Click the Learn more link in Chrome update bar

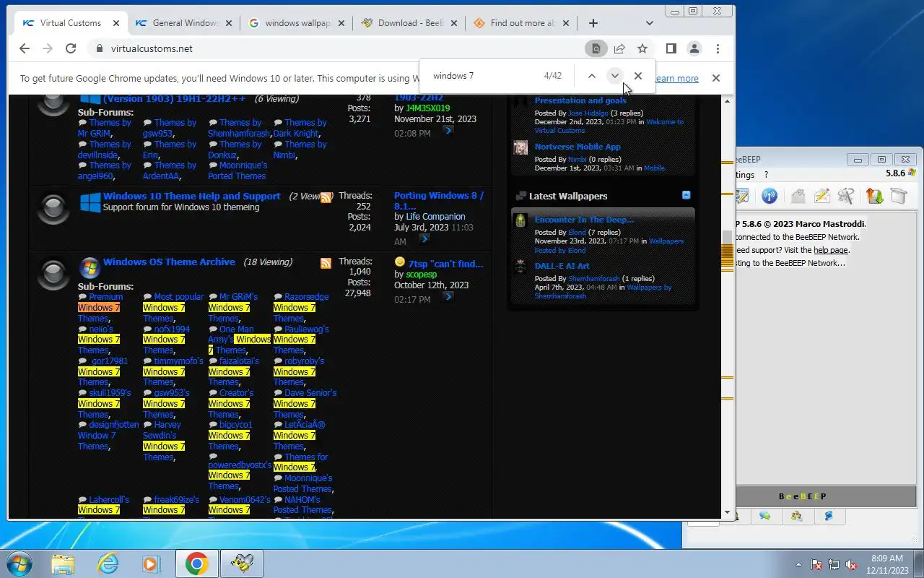pos(676,78)
